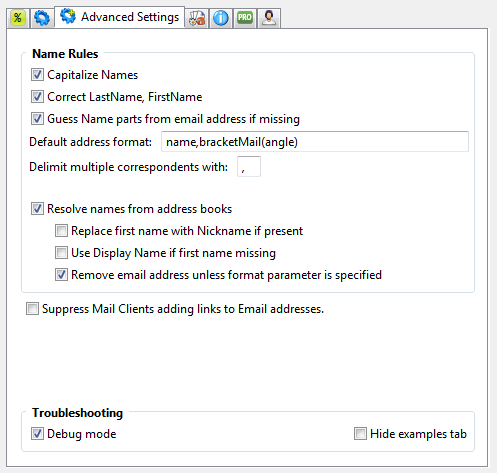Click the delimiter input box with comma
Viewport: 497px width, 473px height.
(x=249, y=167)
